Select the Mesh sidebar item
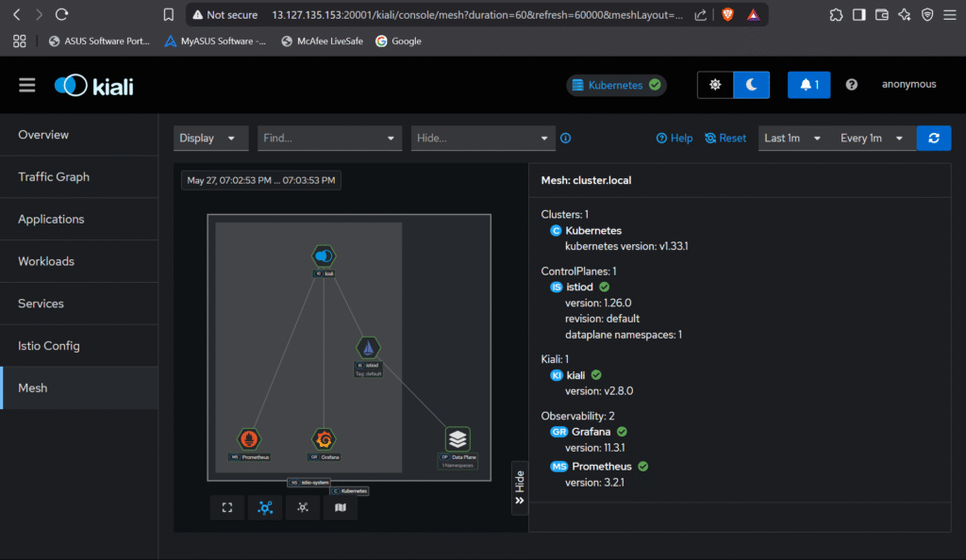 [79, 388]
